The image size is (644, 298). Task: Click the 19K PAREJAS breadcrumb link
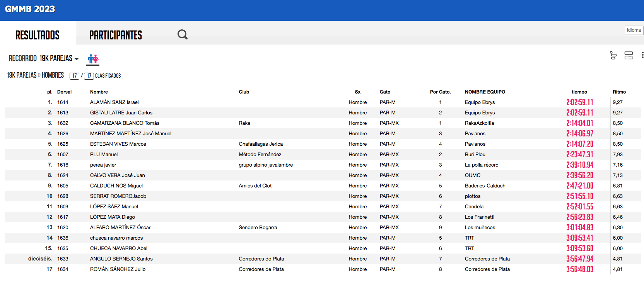(x=22, y=75)
